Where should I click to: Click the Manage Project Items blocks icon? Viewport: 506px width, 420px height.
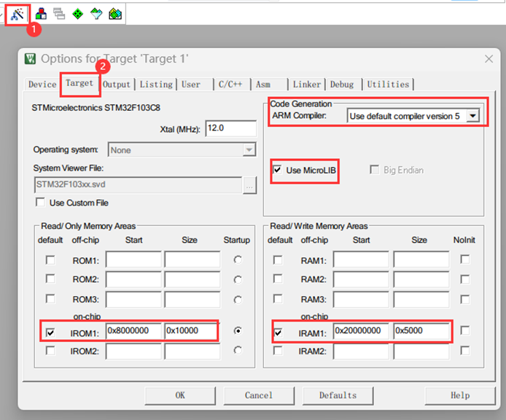click(x=41, y=14)
